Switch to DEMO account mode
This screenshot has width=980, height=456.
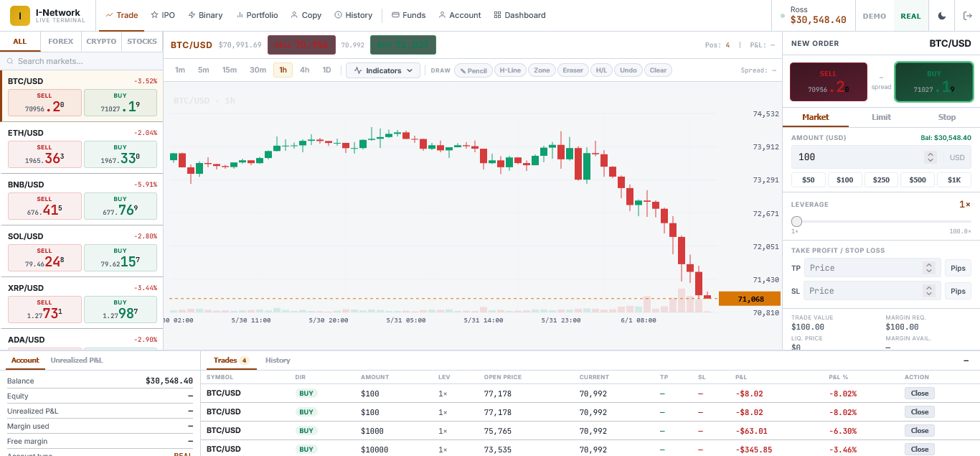coord(875,16)
